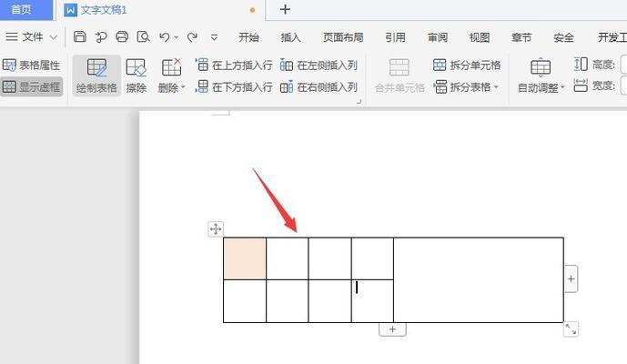Switch to the 开始 ribbon tab
Screen dimensions: 627x364
248,37
